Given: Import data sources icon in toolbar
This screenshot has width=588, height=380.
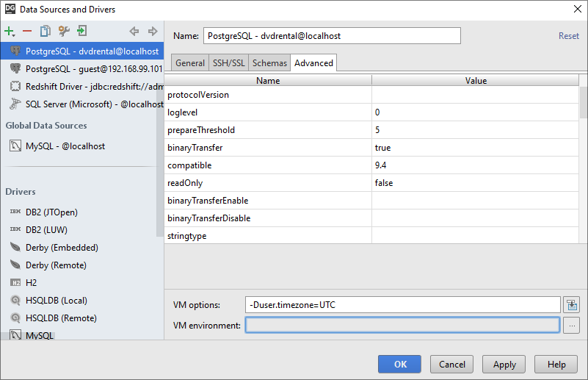Looking at the screenshot, I should tap(81, 31).
